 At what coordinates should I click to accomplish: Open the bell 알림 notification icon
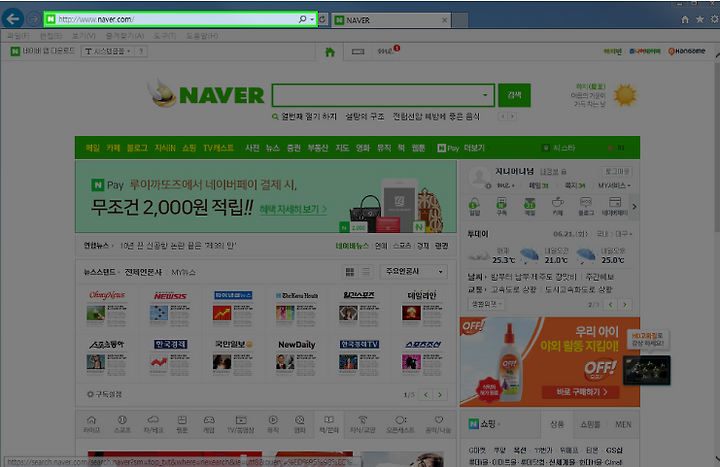[474, 206]
